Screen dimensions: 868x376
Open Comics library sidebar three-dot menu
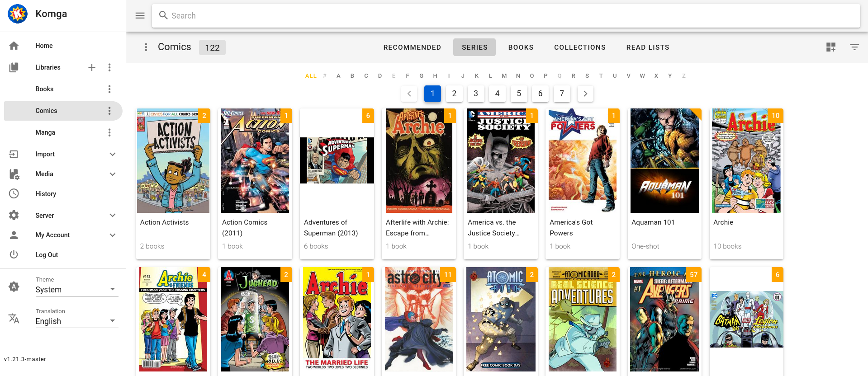click(x=109, y=111)
